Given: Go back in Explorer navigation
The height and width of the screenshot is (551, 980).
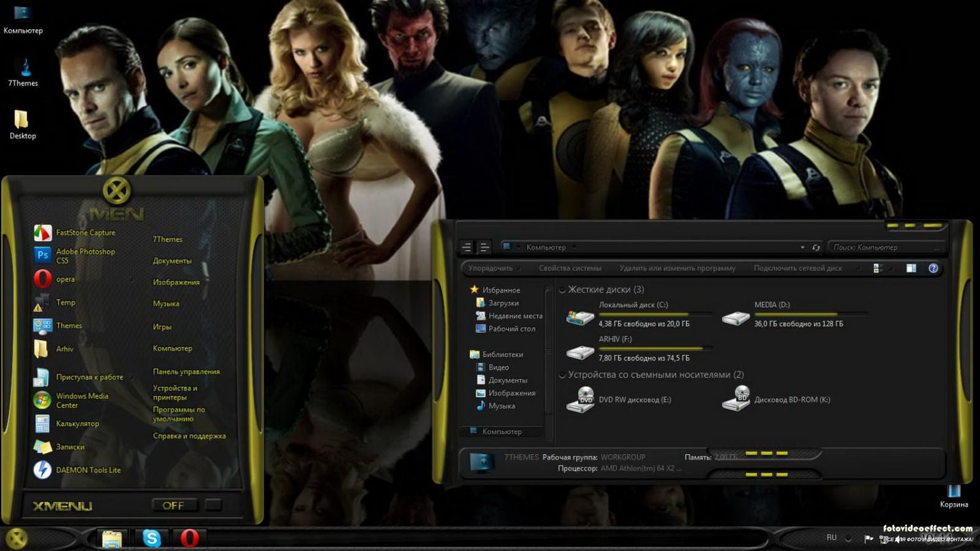Looking at the screenshot, I should point(467,247).
